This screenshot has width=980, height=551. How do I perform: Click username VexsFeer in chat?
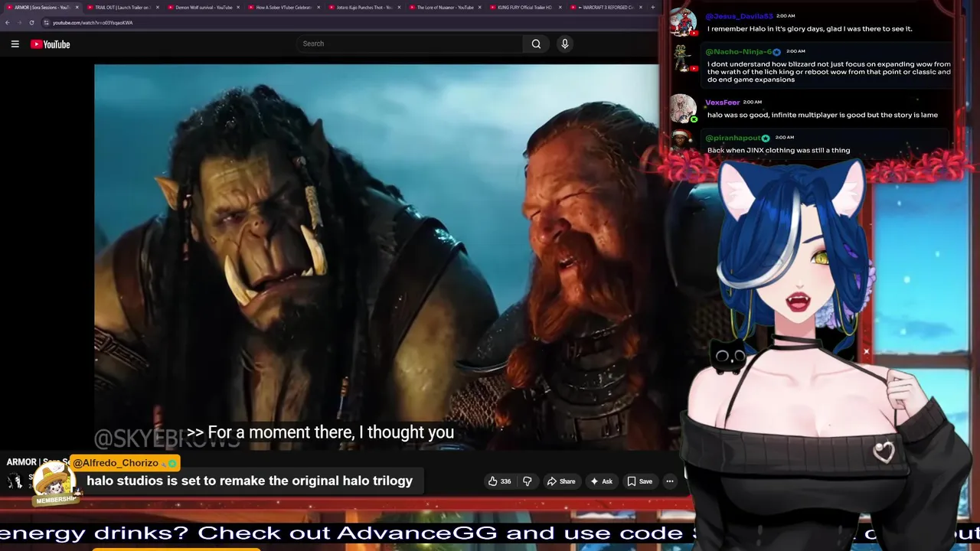[722, 103]
